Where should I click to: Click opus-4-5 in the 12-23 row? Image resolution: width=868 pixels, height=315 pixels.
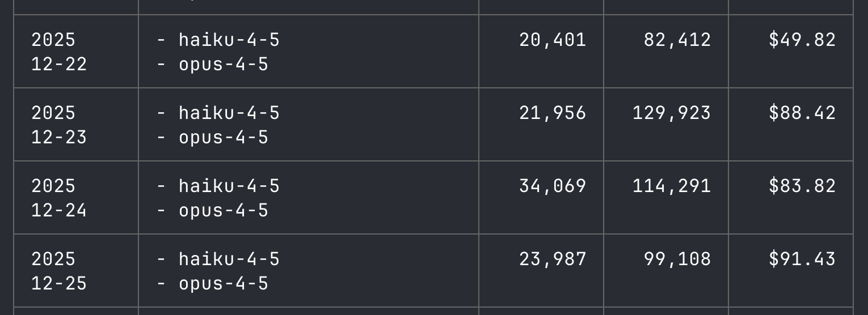[223, 137]
